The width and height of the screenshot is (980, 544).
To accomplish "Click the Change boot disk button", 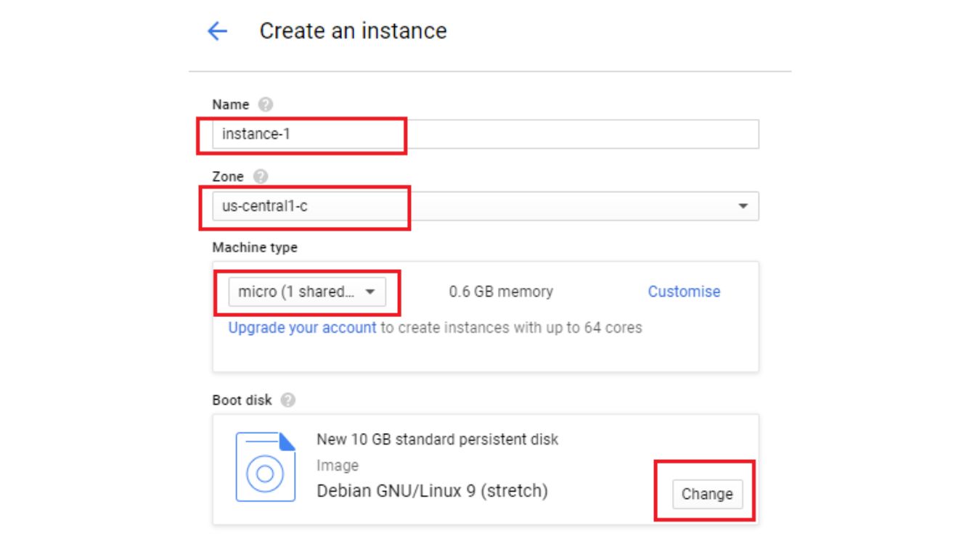I will tap(707, 494).
